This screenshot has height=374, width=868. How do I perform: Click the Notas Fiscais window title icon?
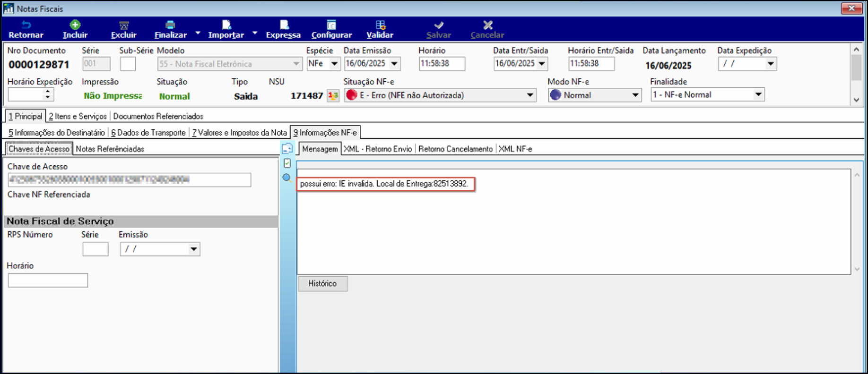pos(8,8)
